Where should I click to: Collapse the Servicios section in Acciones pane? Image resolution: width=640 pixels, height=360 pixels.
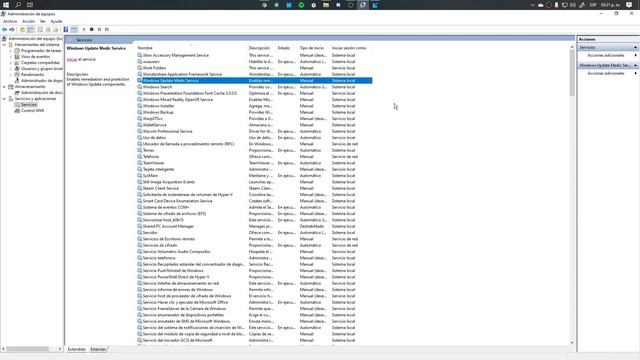click(x=635, y=47)
